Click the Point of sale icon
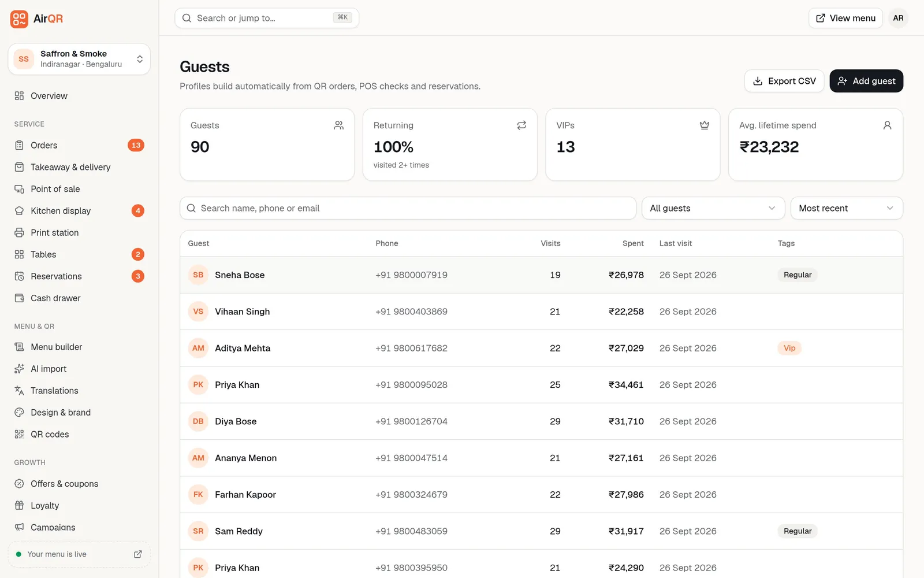 [19, 189]
